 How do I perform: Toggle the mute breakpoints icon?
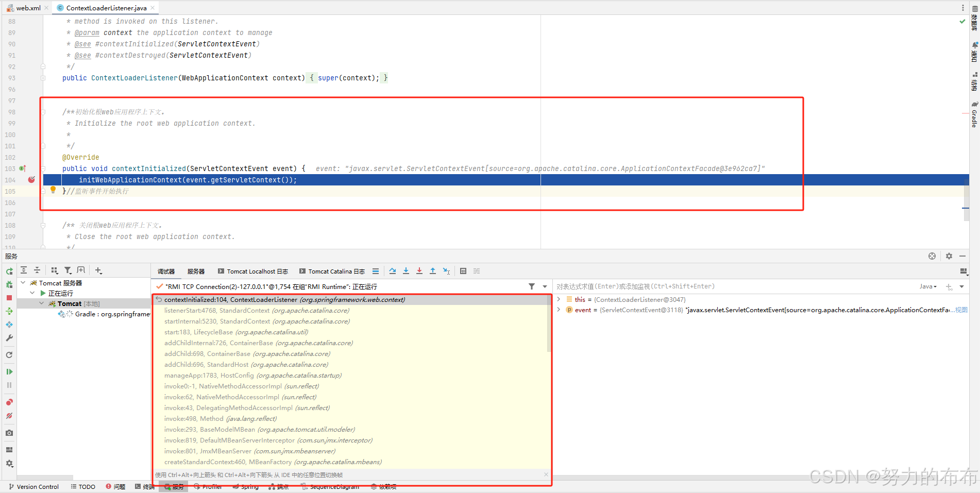(9, 416)
